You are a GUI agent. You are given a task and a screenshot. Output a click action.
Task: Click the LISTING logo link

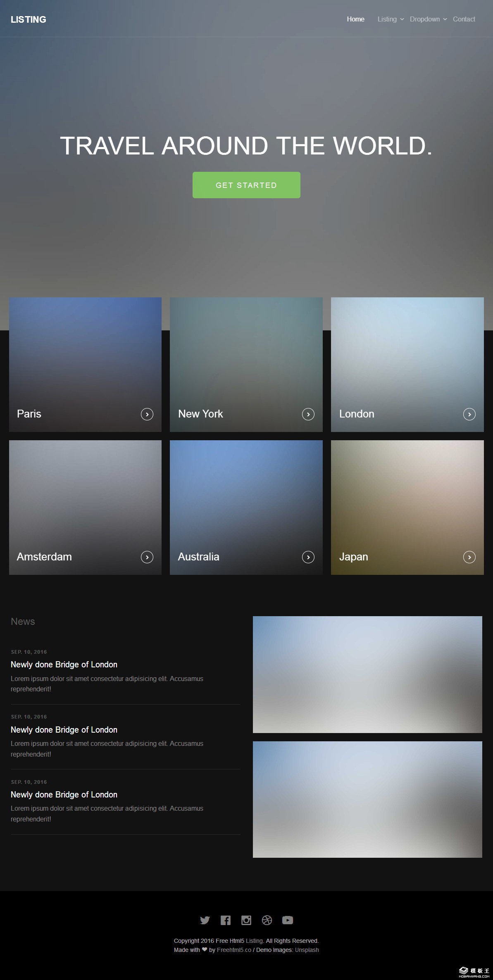(29, 19)
